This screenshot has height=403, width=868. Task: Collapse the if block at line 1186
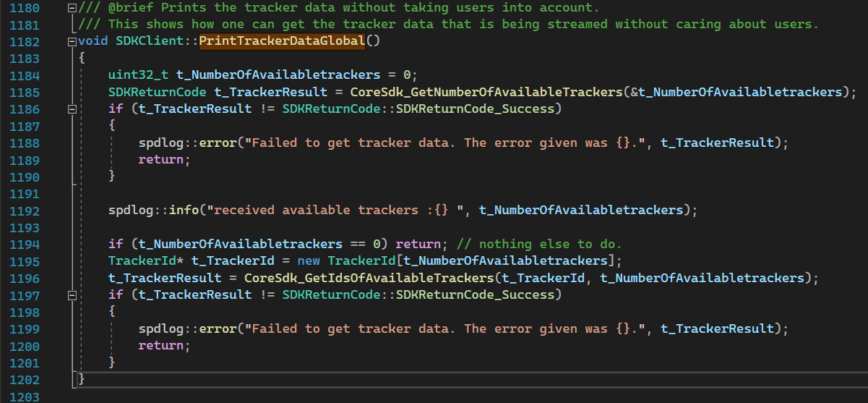[x=71, y=109]
